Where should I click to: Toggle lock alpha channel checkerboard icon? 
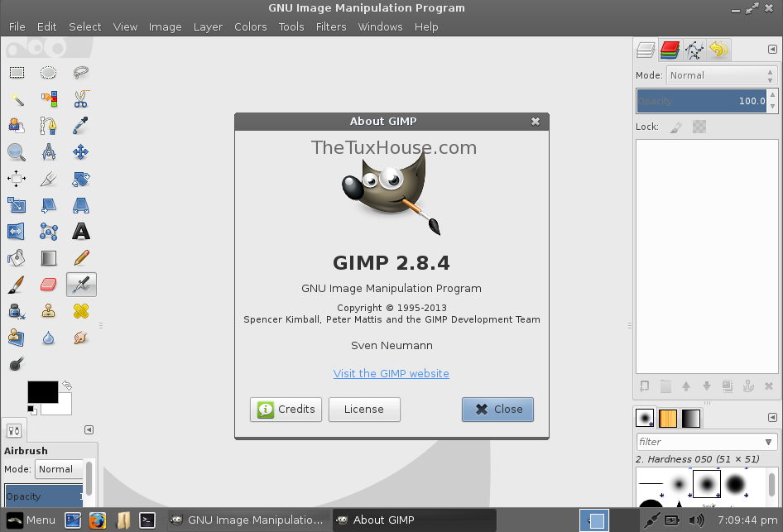point(699,127)
